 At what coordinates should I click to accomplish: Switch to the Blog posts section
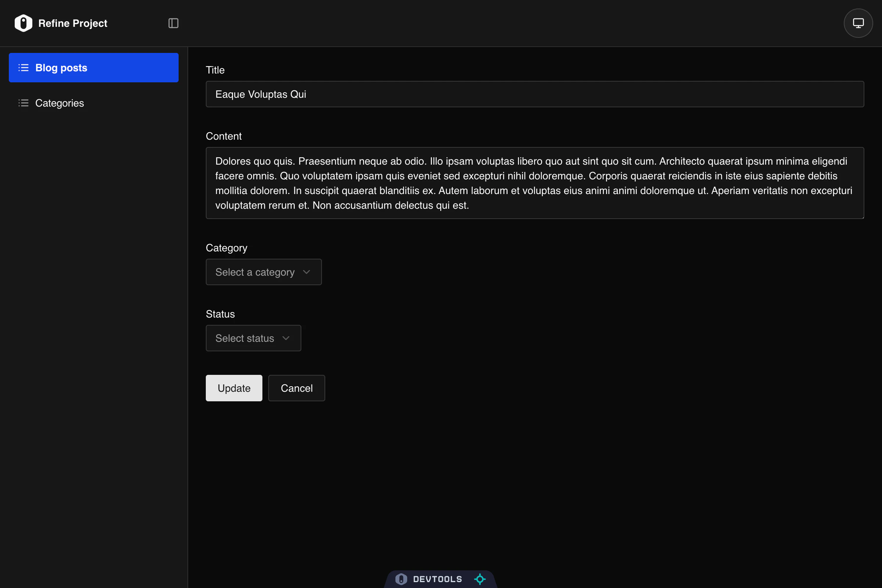click(x=61, y=68)
